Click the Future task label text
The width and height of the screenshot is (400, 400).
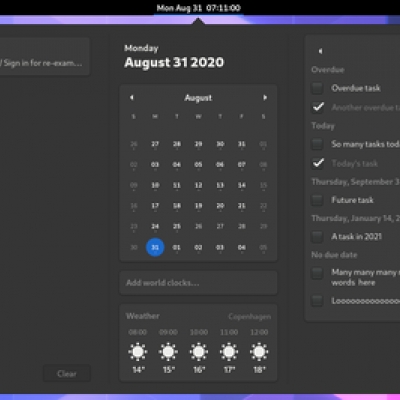352,200
